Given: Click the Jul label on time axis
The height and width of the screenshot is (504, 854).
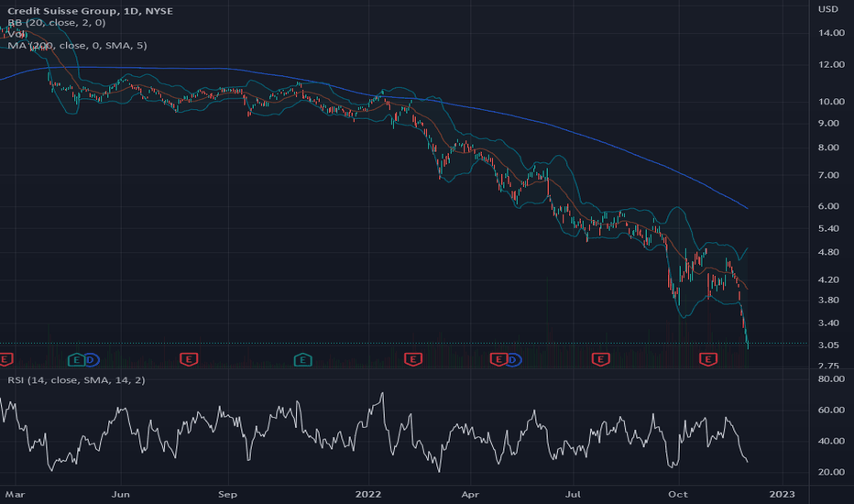Looking at the screenshot, I should click(x=573, y=494).
